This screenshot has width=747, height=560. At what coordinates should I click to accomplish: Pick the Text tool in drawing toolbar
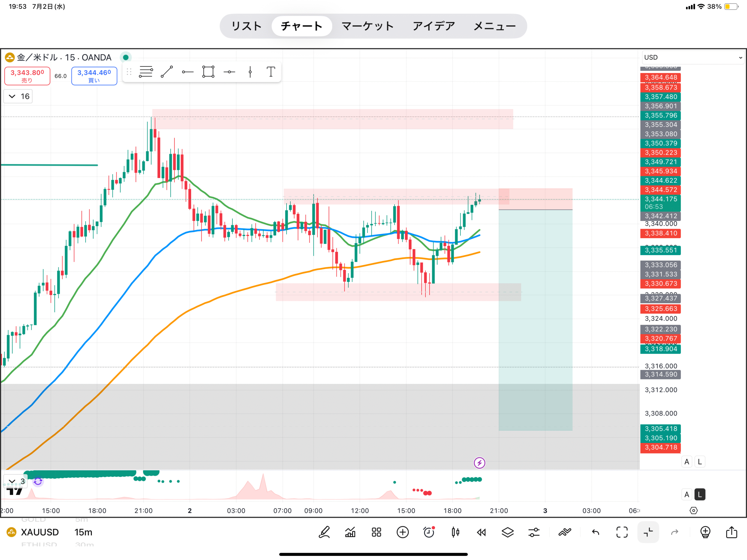[271, 72]
